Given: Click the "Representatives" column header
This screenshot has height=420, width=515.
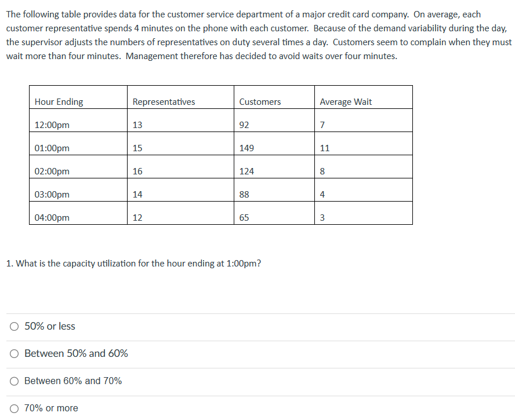Looking at the screenshot, I should (x=162, y=101).
